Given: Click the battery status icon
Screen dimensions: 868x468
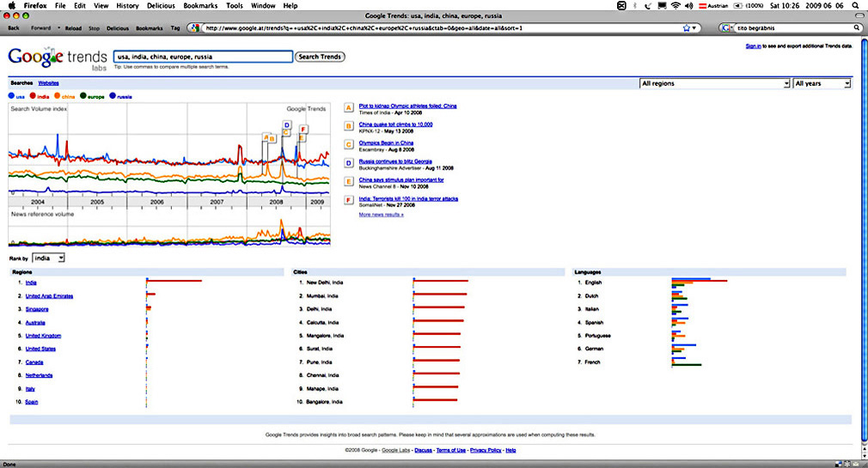Looking at the screenshot, I should pos(738,5).
